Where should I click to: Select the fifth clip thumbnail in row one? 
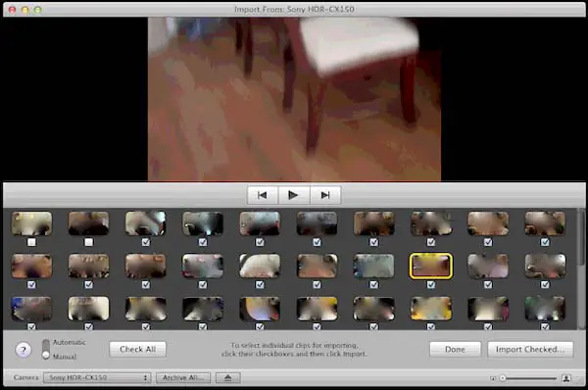pyautogui.click(x=260, y=223)
